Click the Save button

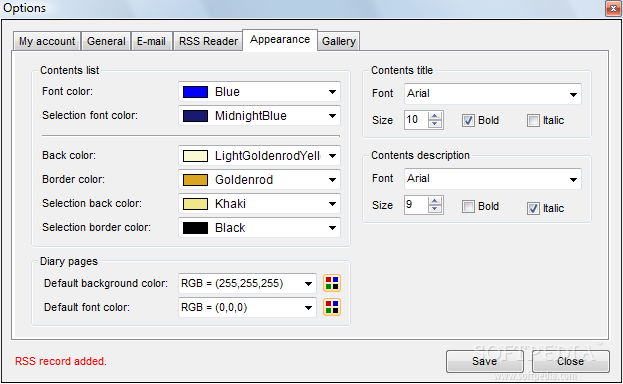coord(484,361)
